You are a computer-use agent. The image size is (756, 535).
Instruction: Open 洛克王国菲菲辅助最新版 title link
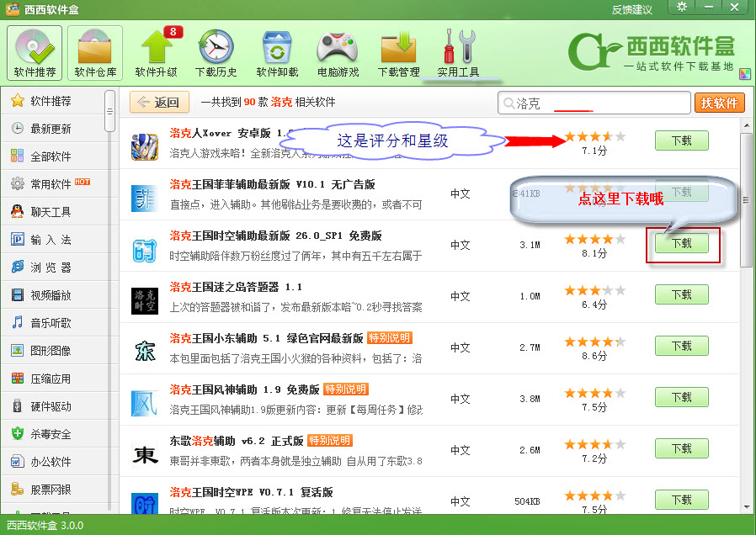[x=272, y=184]
